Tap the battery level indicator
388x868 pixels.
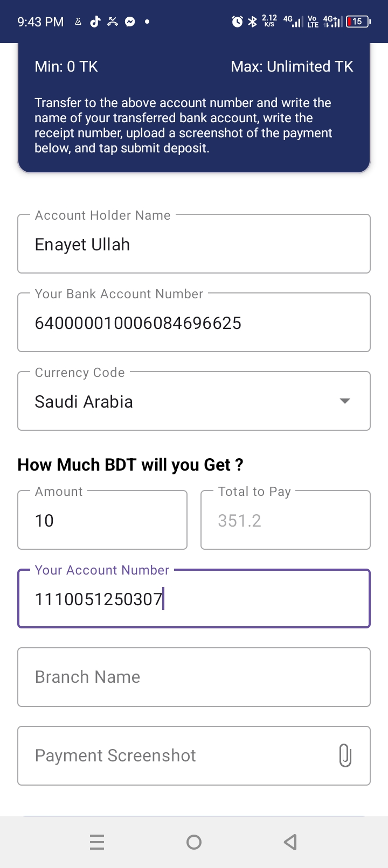pyautogui.click(x=358, y=22)
